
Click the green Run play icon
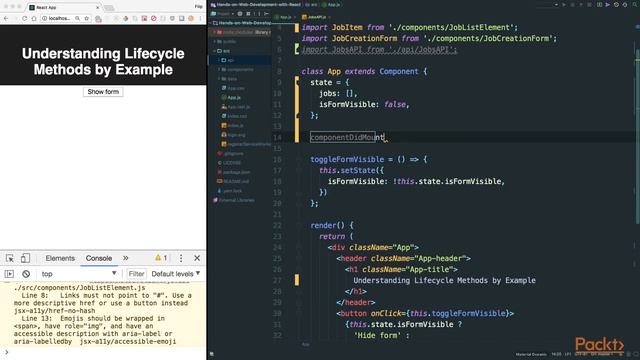pyautogui.click(x=565, y=5)
